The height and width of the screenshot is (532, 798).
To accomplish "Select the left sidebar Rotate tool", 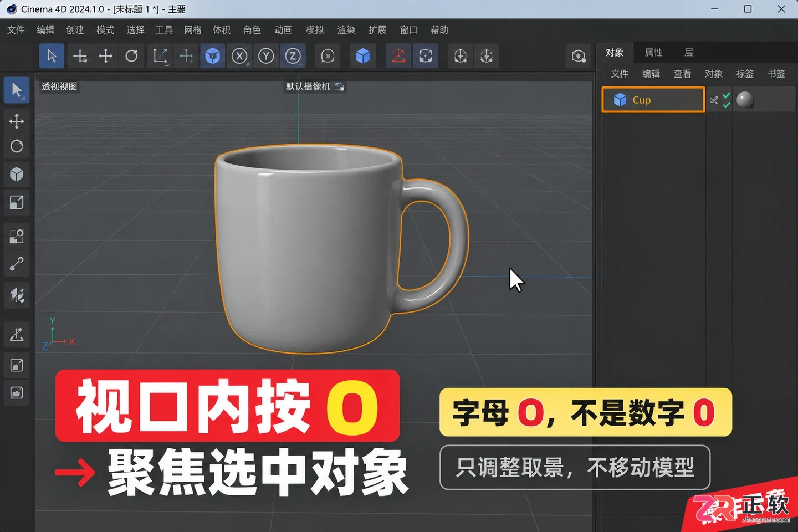I will [x=17, y=146].
